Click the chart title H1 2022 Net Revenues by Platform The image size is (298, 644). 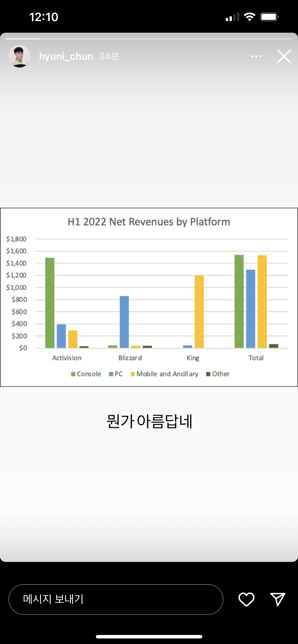pyautogui.click(x=149, y=222)
